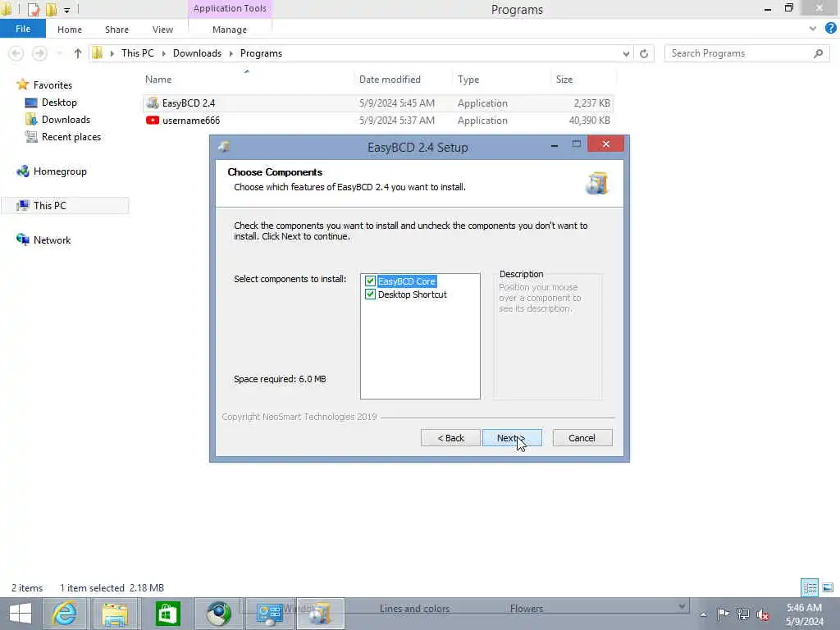The width and height of the screenshot is (840, 630).
Task: Click the network tray icon
Action: 742,614
